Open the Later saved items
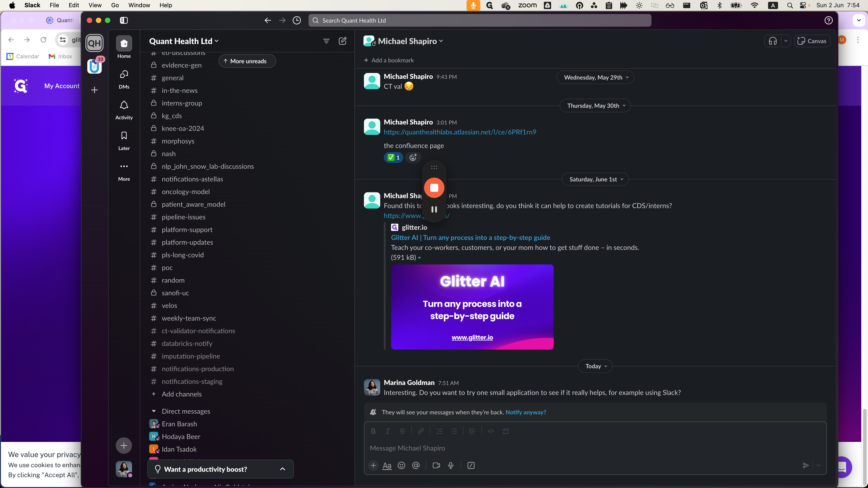Screen dimensions: 868x488 pyautogui.click(x=124, y=141)
